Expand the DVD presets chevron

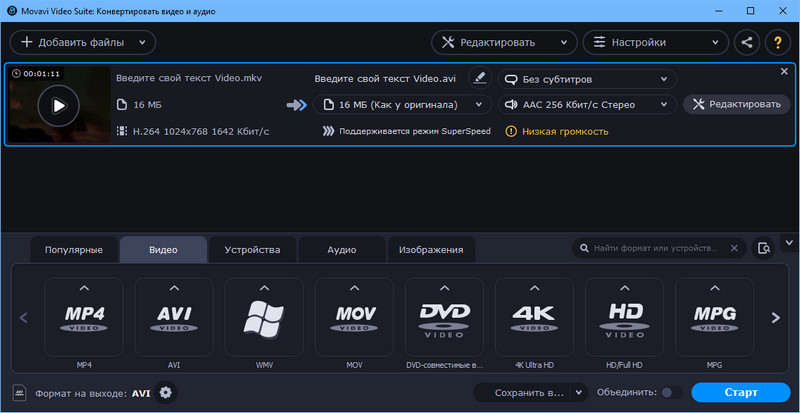[x=444, y=288]
